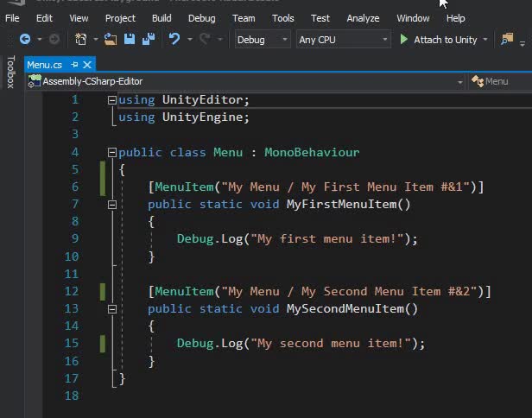Click the Save file icon
532x418 pixels.
point(129,40)
